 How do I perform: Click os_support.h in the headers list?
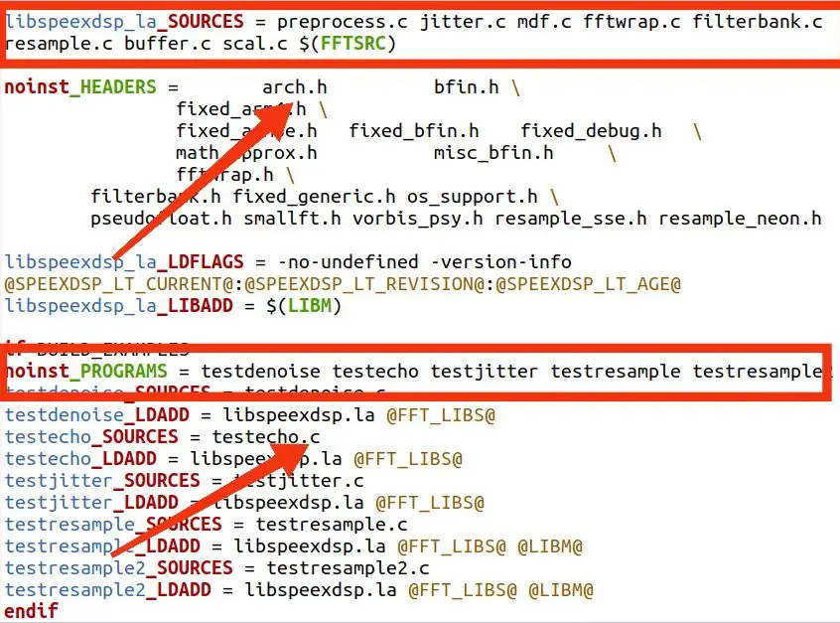point(472,198)
